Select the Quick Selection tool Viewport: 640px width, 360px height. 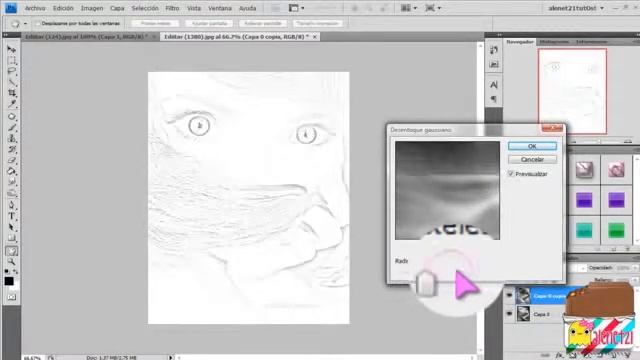tap(11, 82)
